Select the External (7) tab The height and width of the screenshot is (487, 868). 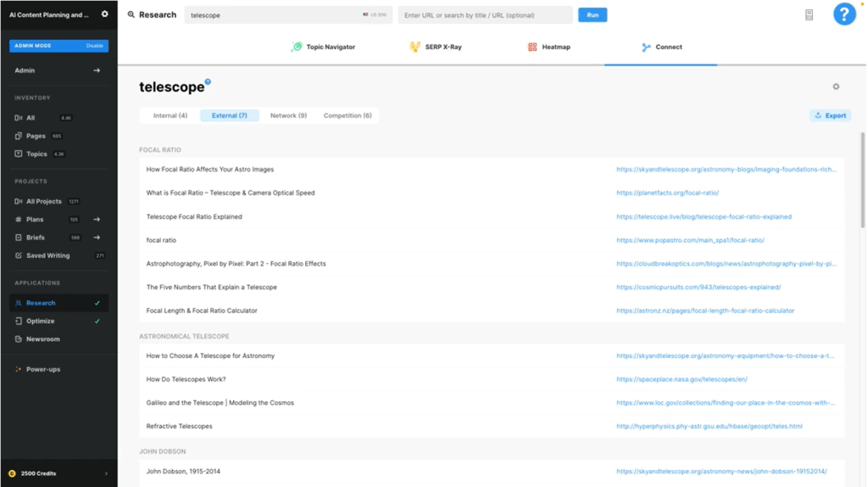229,115
